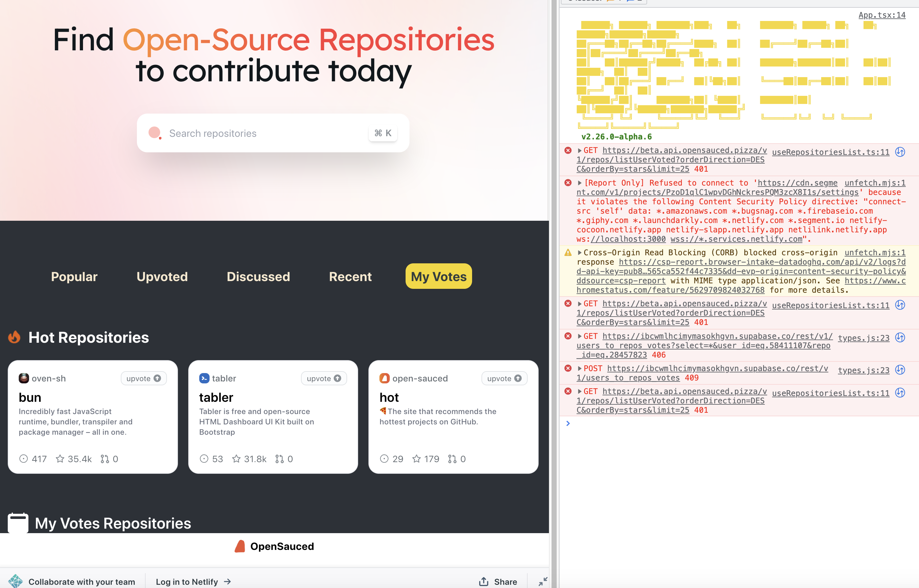Click the Share upload icon
The image size is (919, 588).
coord(484,582)
